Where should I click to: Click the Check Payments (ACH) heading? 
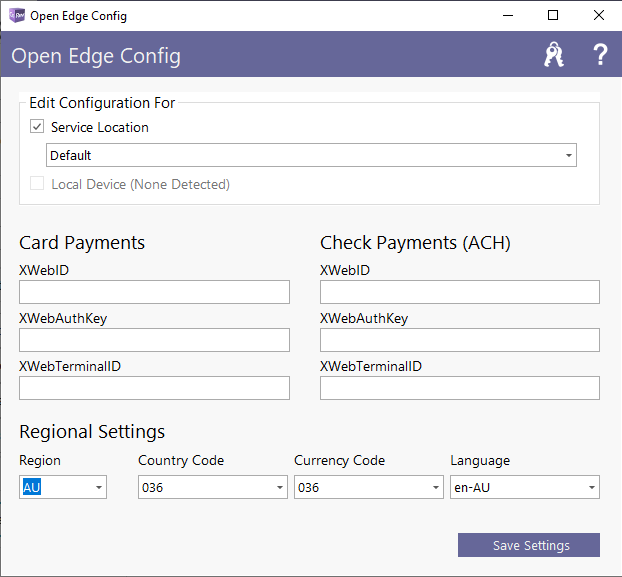tap(415, 243)
